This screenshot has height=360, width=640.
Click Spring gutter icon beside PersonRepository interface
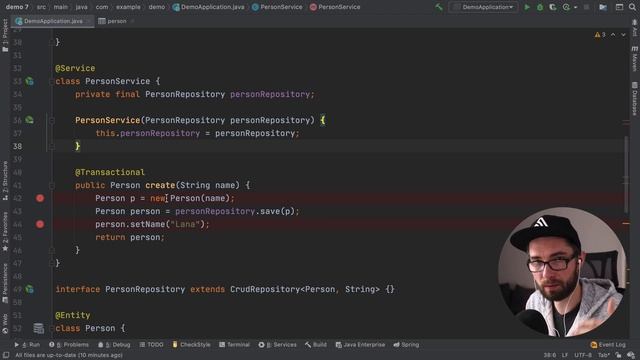[29, 289]
